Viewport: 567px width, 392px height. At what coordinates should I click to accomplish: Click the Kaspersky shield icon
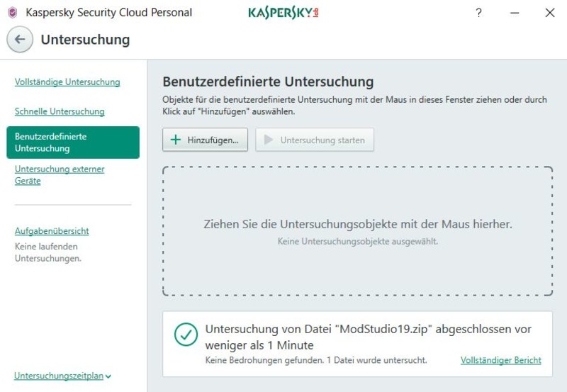[12, 13]
